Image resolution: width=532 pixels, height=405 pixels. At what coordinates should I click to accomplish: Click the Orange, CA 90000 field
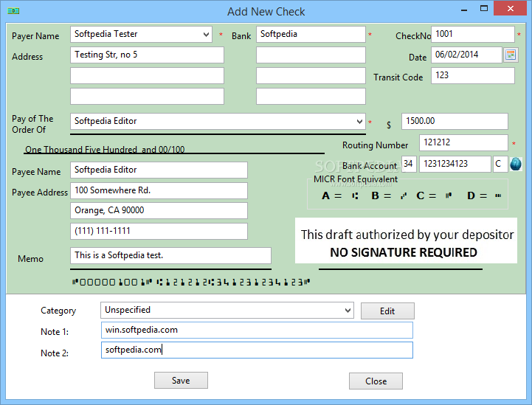tap(159, 211)
